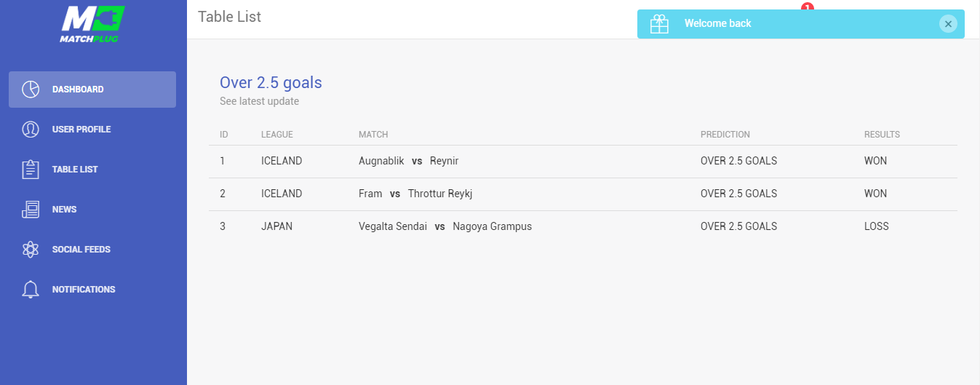This screenshot has height=385, width=980.
Task: Open the News section label
Action: click(64, 210)
